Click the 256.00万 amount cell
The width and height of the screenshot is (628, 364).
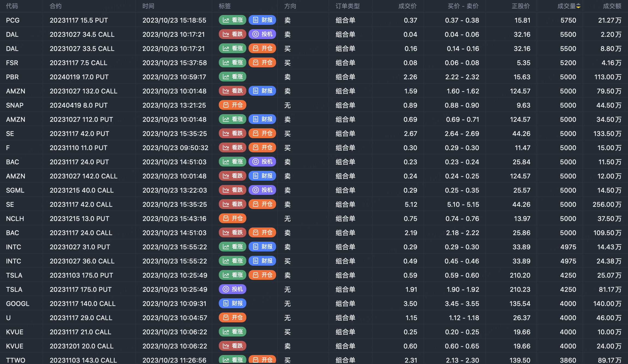[607, 204]
